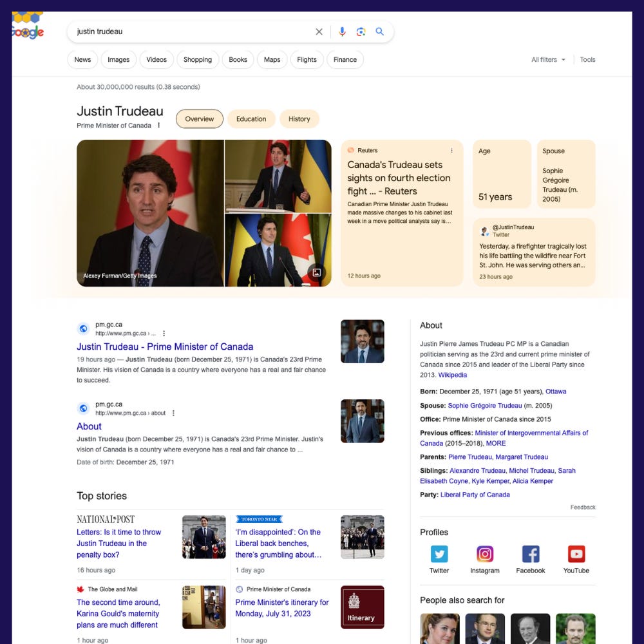Open the three-dot menu of the pm.gc.ca about result

tap(173, 413)
